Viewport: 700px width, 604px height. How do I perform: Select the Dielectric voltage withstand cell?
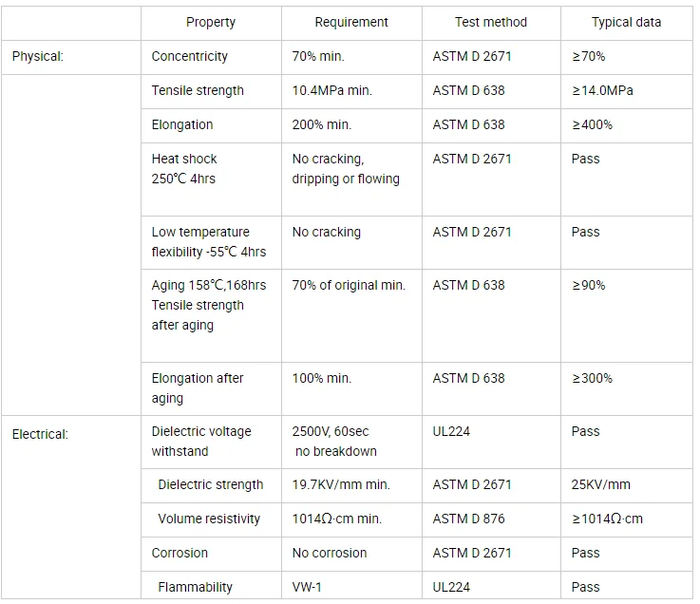pos(199,441)
